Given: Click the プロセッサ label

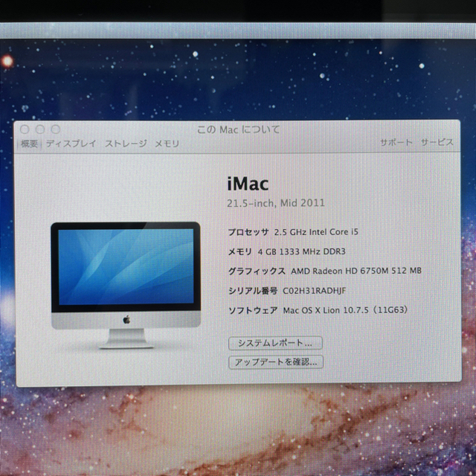Looking at the screenshot, I should click(248, 232).
